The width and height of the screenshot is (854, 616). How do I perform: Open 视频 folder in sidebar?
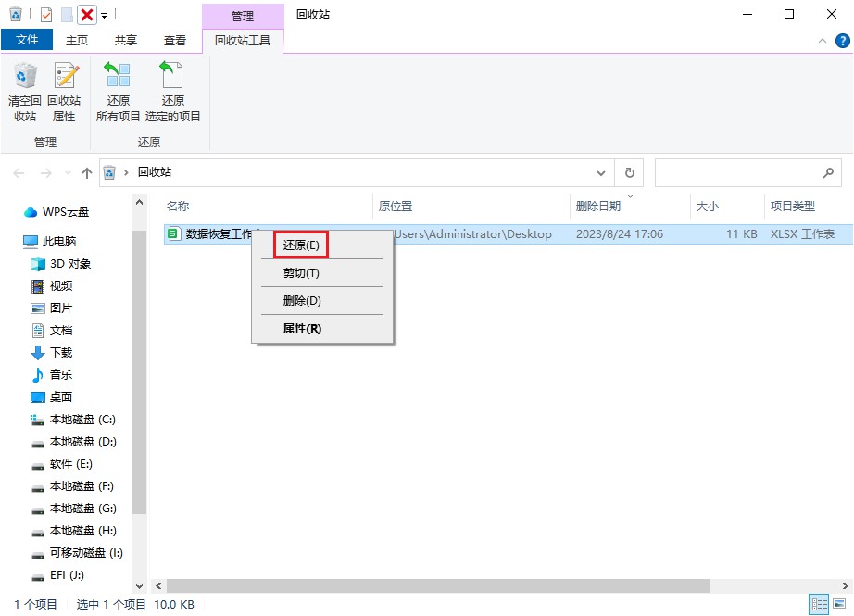coord(52,286)
